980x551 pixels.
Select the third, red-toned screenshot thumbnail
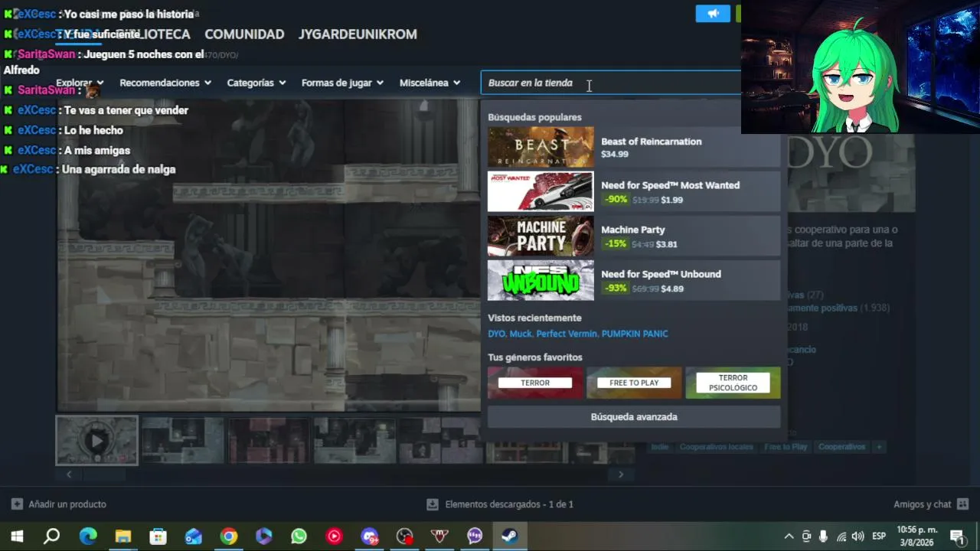click(269, 441)
